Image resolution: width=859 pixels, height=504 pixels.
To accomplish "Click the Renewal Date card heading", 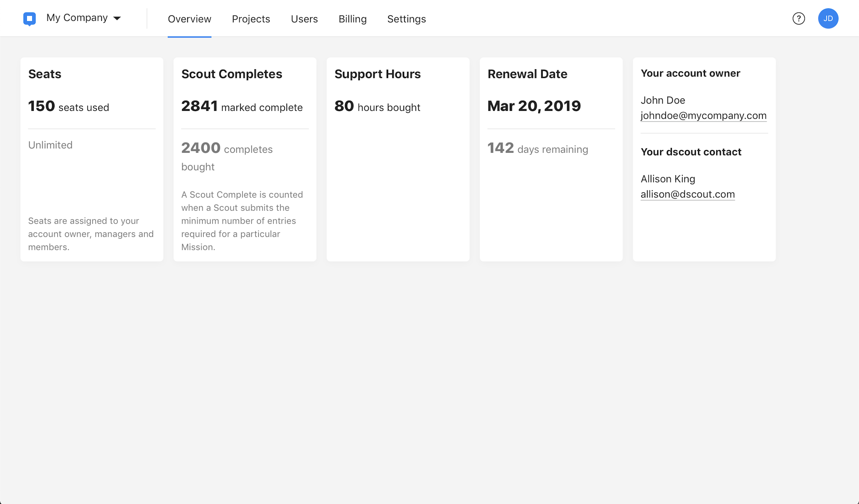I will (x=527, y=74).
